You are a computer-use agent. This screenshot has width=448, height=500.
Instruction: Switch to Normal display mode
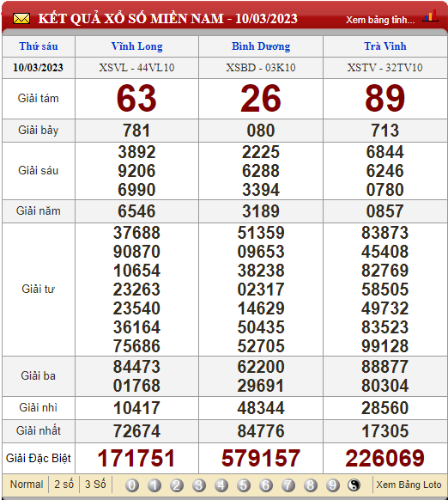[x=27, y=485]
